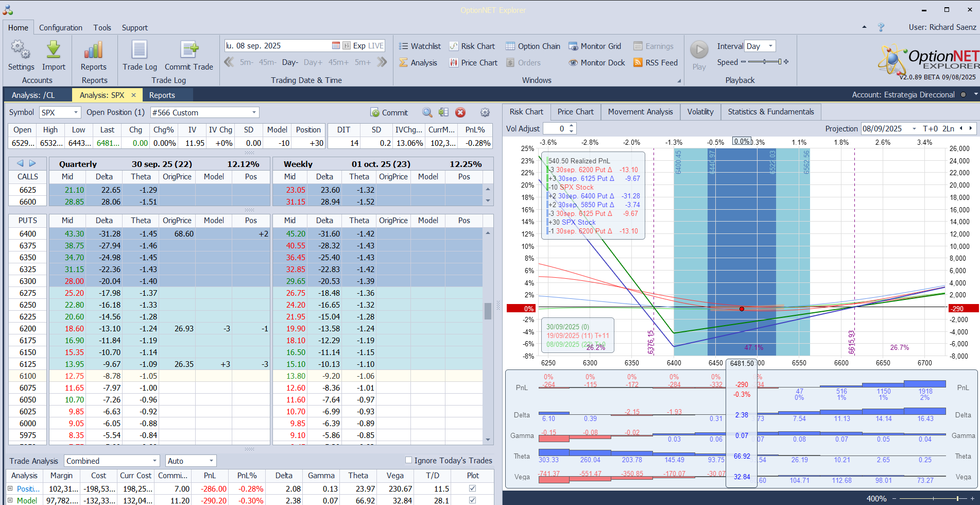Increase the Vol Adjust spinner value

tap(572, 126)
